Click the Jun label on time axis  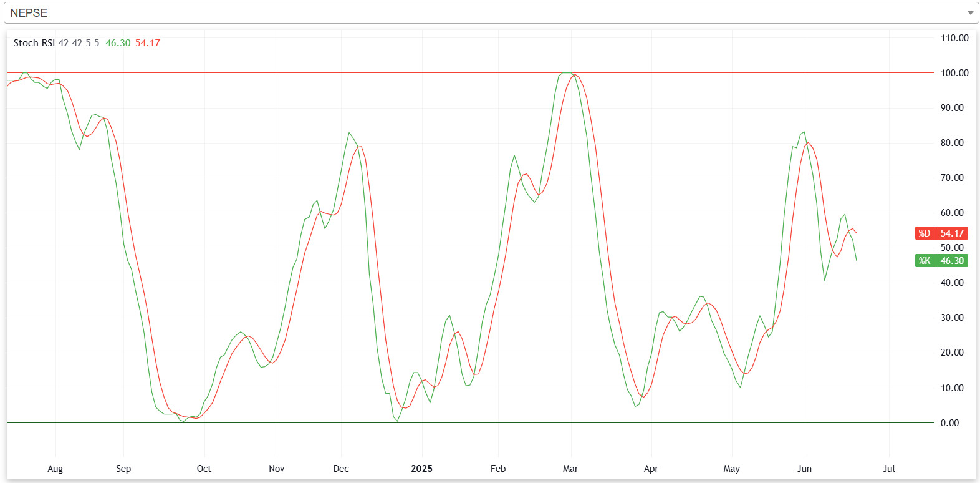pos(805,469)
